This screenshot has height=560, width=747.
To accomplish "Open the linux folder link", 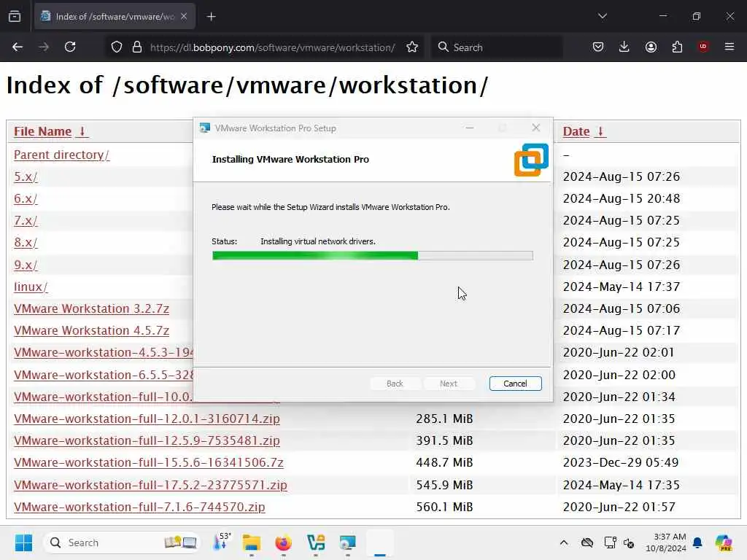I will click(x=31, y=287).
